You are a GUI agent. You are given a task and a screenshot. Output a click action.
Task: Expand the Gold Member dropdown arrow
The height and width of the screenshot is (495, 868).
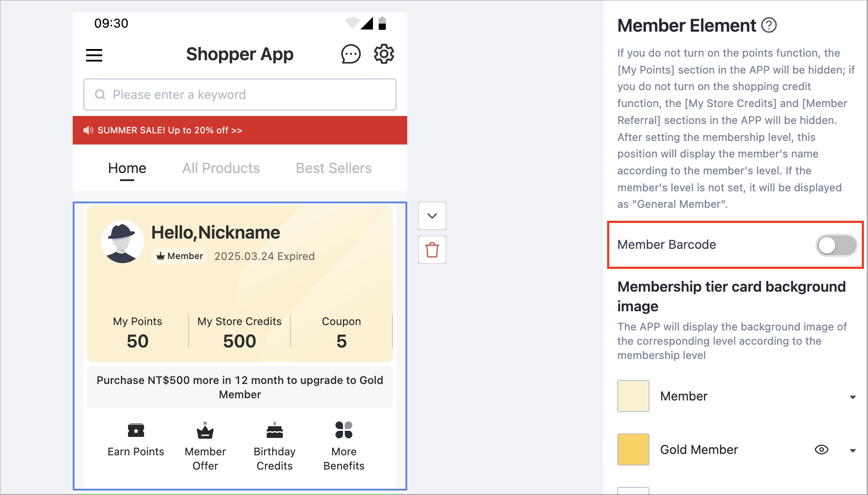853,450
